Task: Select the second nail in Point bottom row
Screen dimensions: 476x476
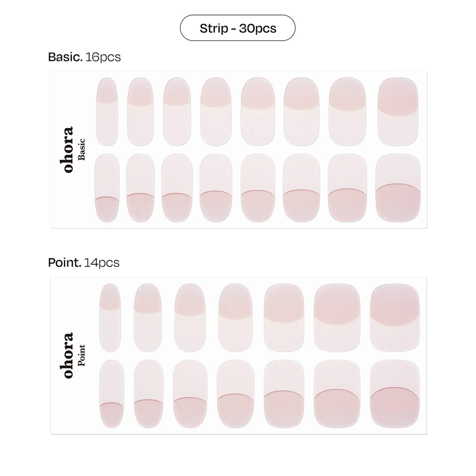Action: 149,394
